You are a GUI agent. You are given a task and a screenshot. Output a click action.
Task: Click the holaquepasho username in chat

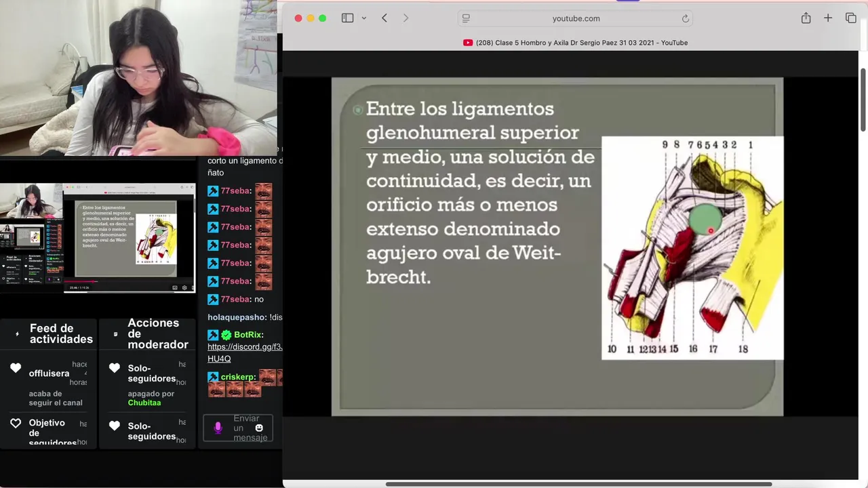(x=237, y=317)
